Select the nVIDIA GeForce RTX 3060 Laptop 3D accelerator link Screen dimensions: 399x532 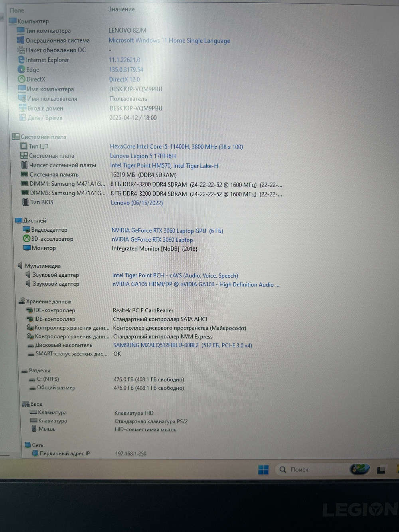(152, 240)
